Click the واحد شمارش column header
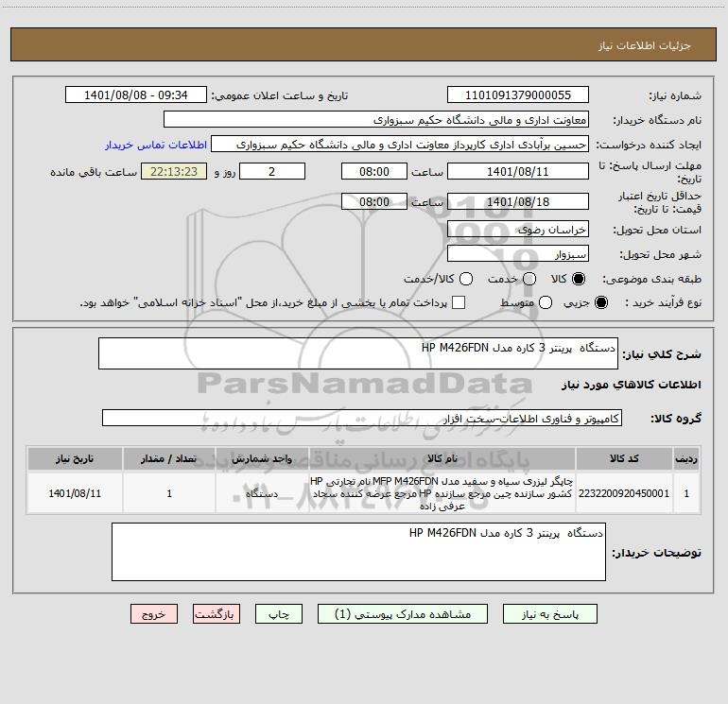728x704 pixels. [x=262, y=459]
